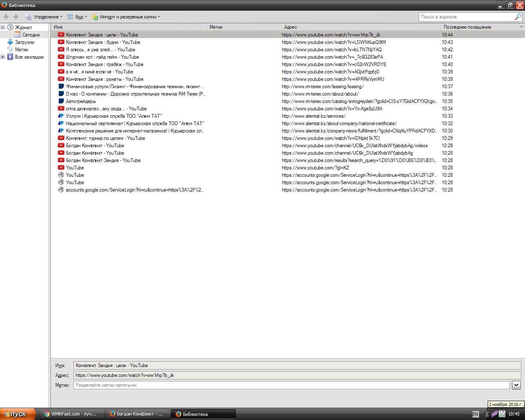The width and height of the screenshot is (525, 420).
Task: Click Firefox icon in Библиотека title bar
Action: [4, 5]
